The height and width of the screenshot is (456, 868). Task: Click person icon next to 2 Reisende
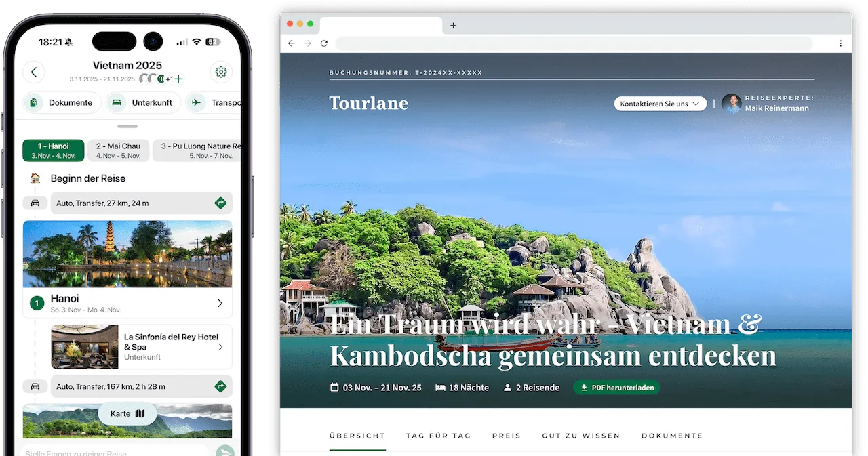(x=507, y=388)
